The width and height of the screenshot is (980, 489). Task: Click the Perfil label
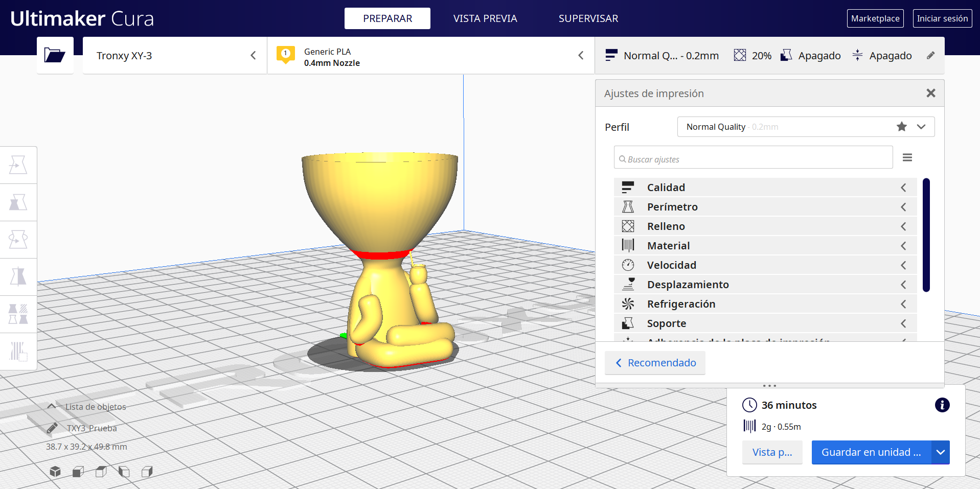pos(617,127)
